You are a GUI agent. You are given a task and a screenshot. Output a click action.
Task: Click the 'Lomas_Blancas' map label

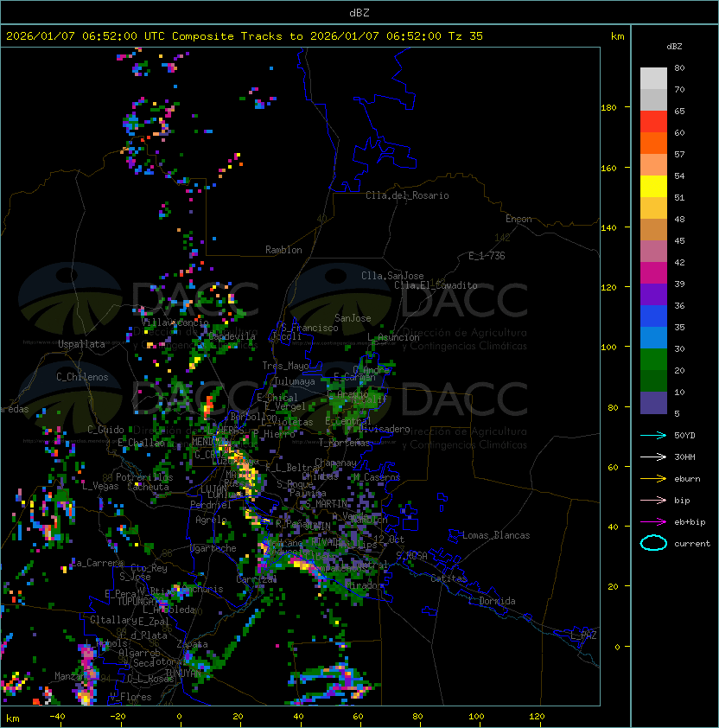pos(496,535)
